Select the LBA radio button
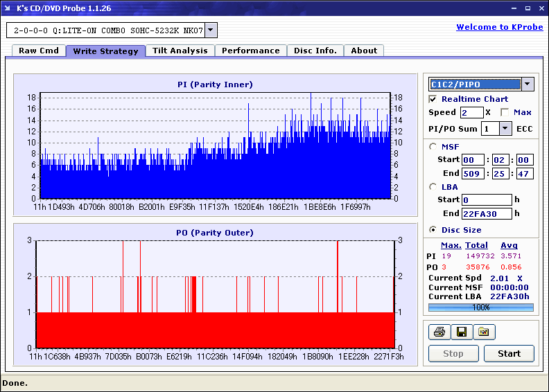Screen dimensions: 549x392 point(433,186)
